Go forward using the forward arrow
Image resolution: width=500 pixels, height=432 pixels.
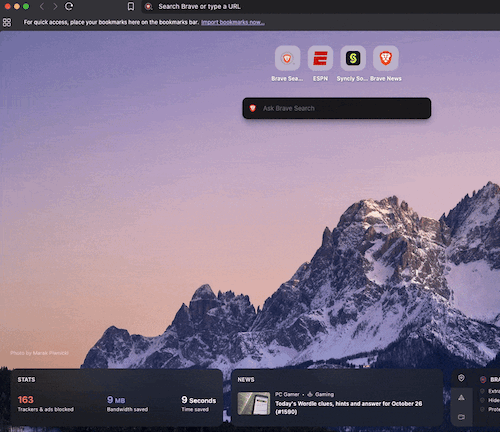[55, 6]
